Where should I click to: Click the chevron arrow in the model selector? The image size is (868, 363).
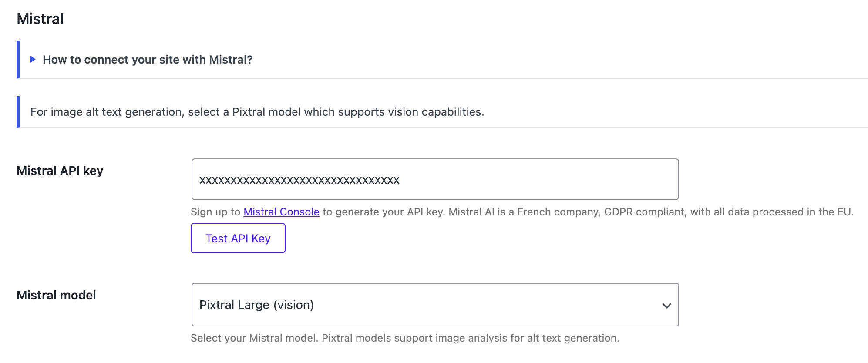[x=666, y=306]
